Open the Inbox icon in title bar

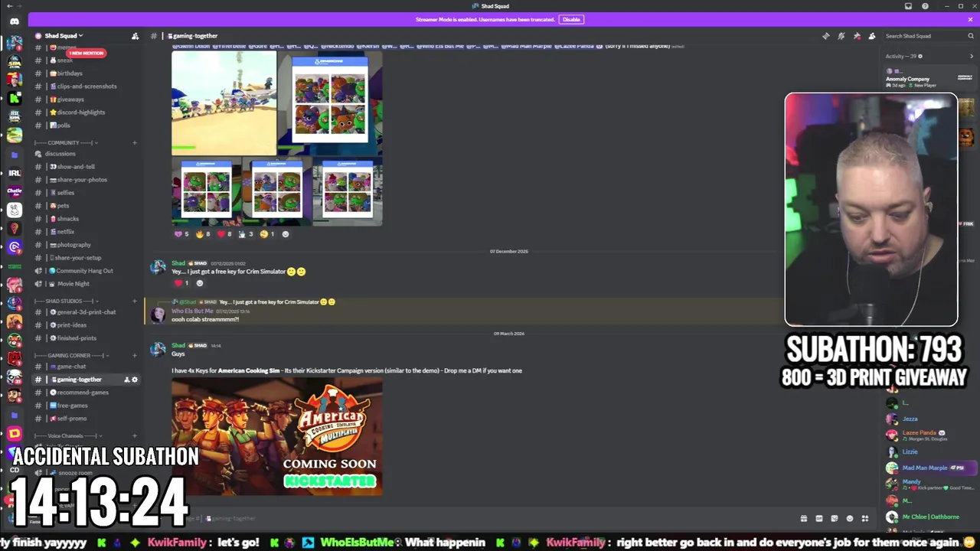click(908, 6)
